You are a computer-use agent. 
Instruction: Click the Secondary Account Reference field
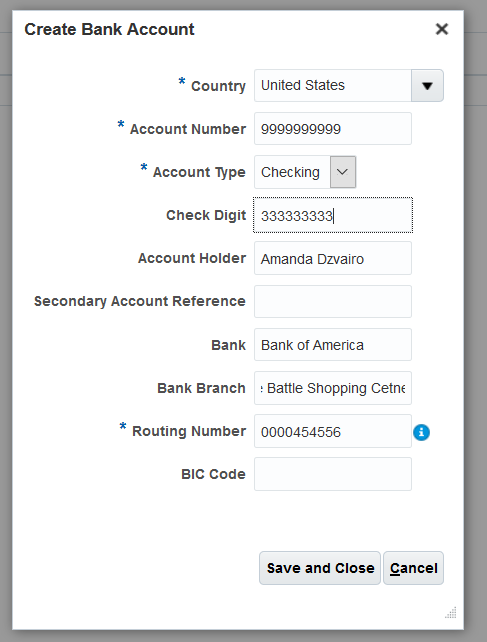point(333,301)
